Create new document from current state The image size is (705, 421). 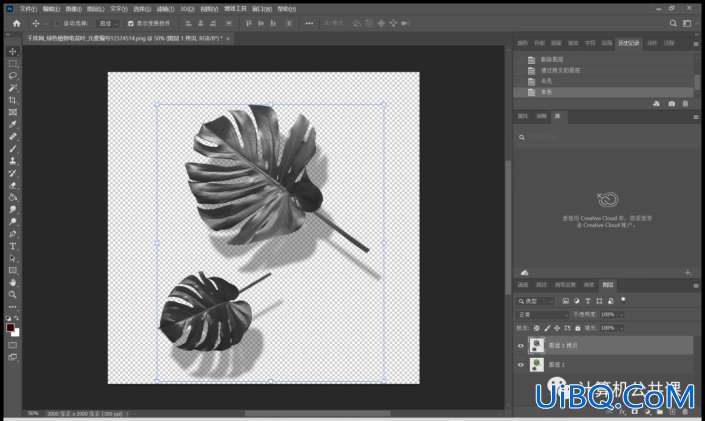click(656, 103)
